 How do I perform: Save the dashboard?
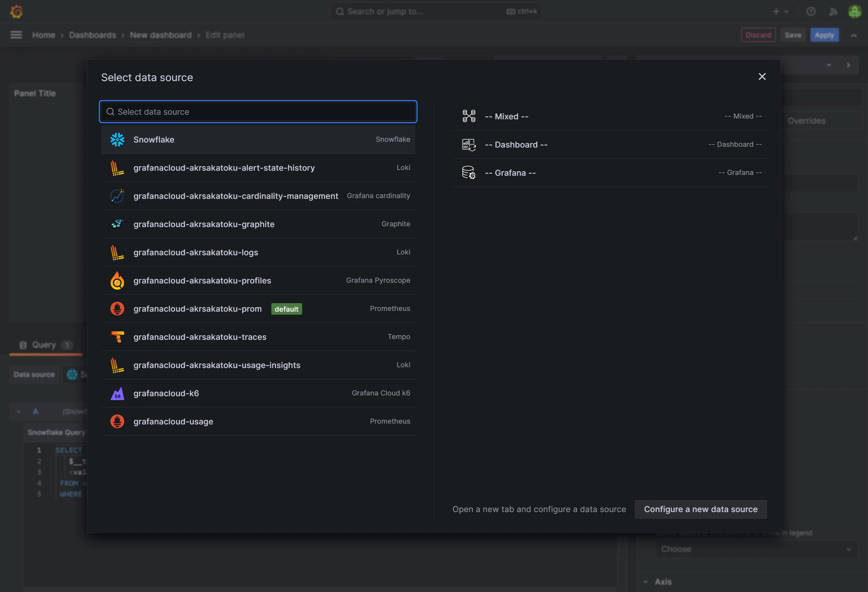(x=793, y=35)
